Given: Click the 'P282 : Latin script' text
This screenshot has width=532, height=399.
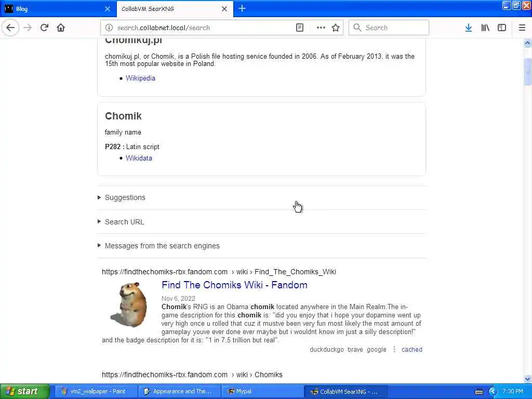Looking at the screenshot, I should [132, 147].
